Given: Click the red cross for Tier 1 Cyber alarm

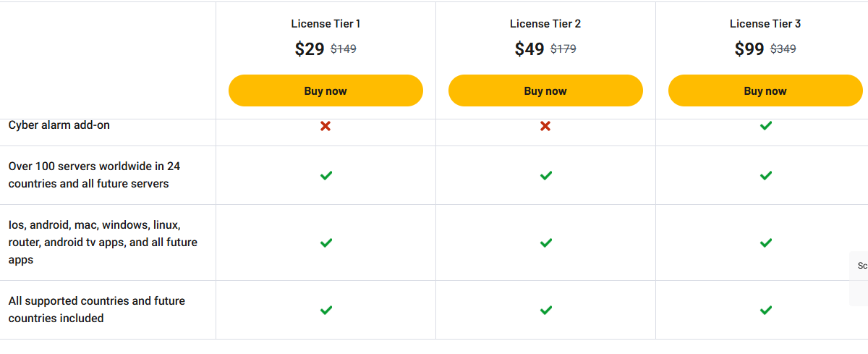Looking at the screenshot, I should tap(325, 126).
